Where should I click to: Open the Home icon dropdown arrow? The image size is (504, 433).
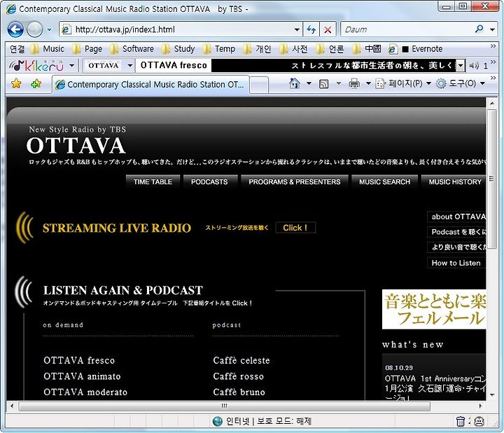coord(309,83)
